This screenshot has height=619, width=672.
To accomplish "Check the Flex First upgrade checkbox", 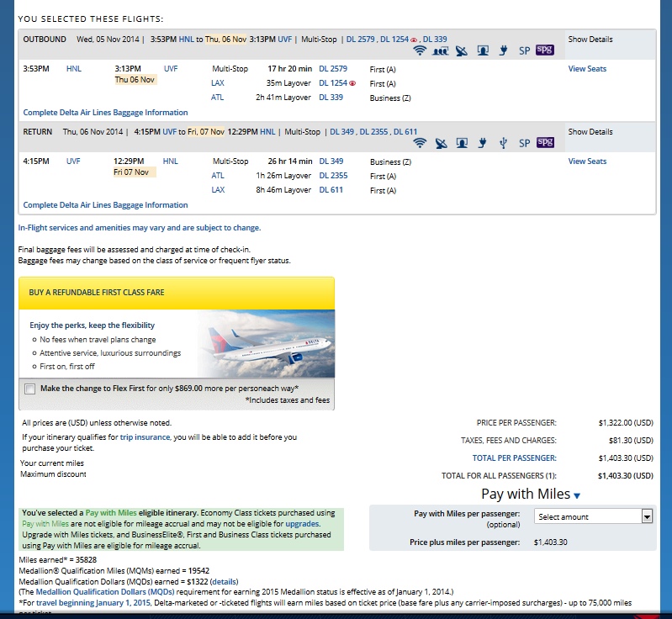I will 30,389.
